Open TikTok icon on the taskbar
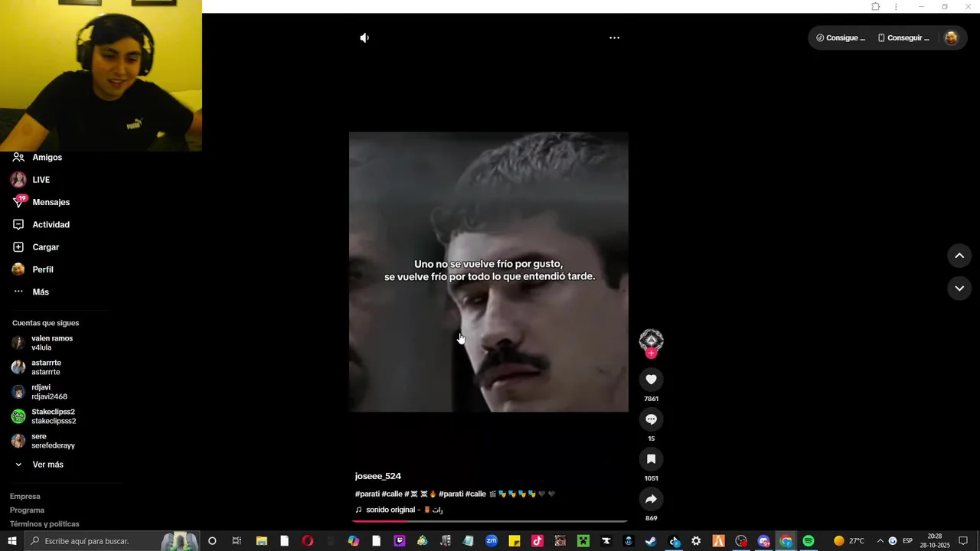Image resolution: width=980 pixels, height=551 pixels. pos(537,541)
